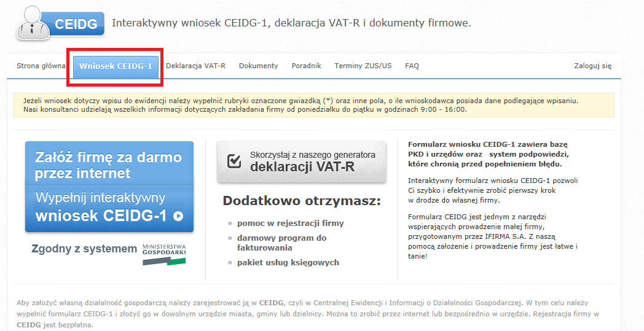Open Terminy ZUS/US tab
This screenshot has width=644, height=331.
[363, 66]
